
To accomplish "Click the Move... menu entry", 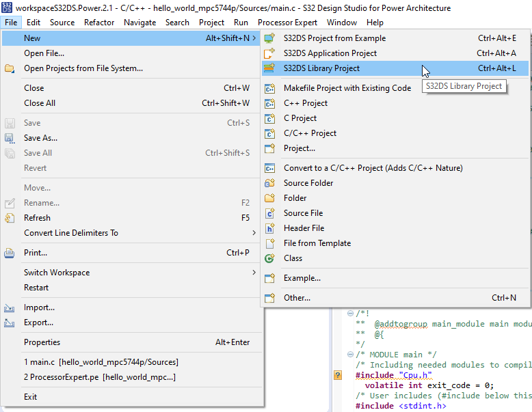I will click(x=132, y=188).
